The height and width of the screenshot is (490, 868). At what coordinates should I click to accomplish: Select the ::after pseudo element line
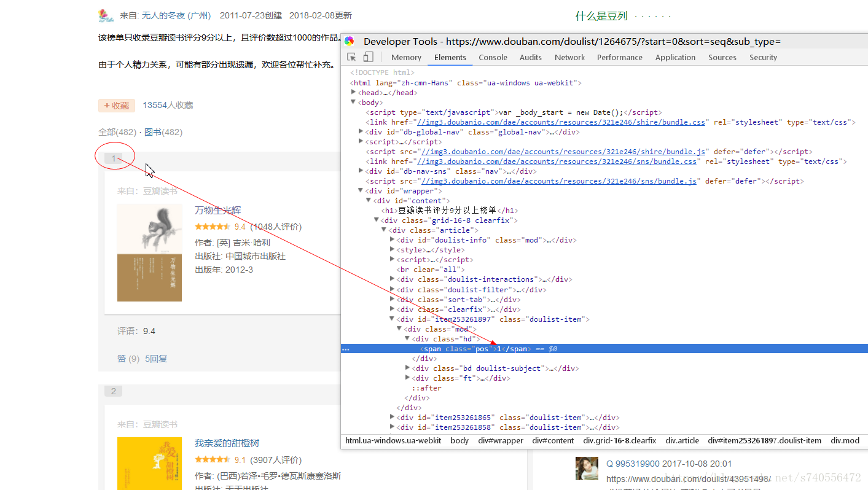tap(426, 388)
